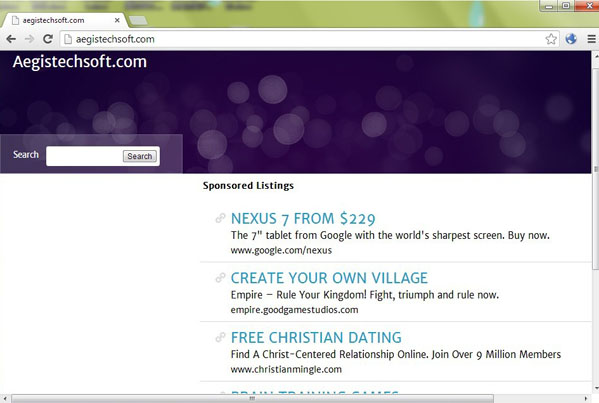Click the www.christianmingle.com URL text
Viewport: 599px width, 403px height.
tap(286, 369)
